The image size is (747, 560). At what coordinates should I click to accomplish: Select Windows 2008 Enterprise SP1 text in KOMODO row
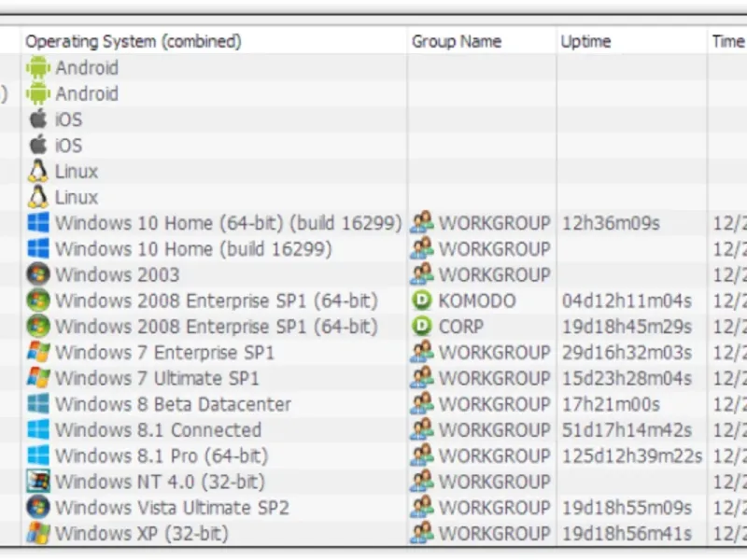pyautogui.click(x=217, y=301)
